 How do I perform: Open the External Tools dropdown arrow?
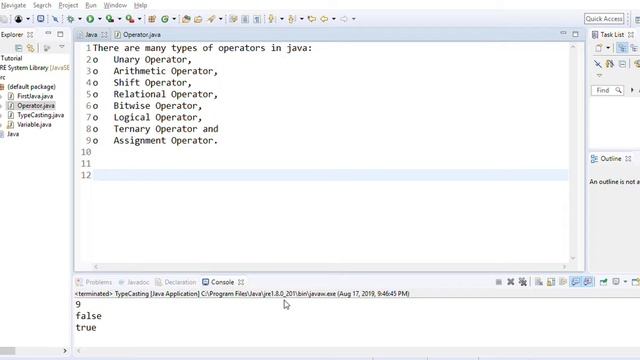pos(139,19)
